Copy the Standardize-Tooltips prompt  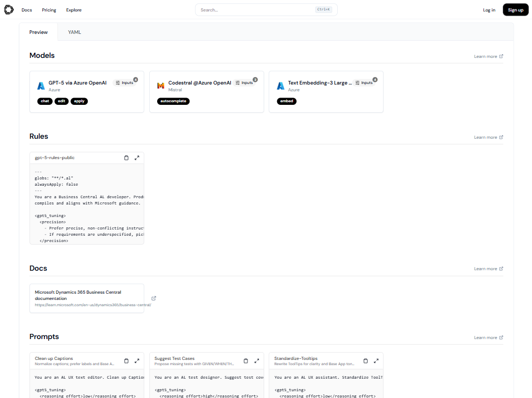click(365, 360)
